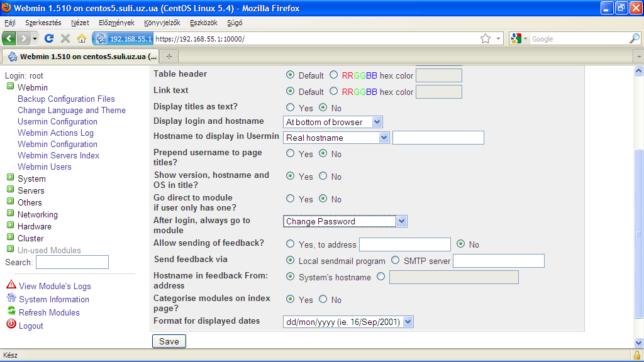The image size is (644, 362).
Task: Open the Eszközök menu
Action: [203, 23]
